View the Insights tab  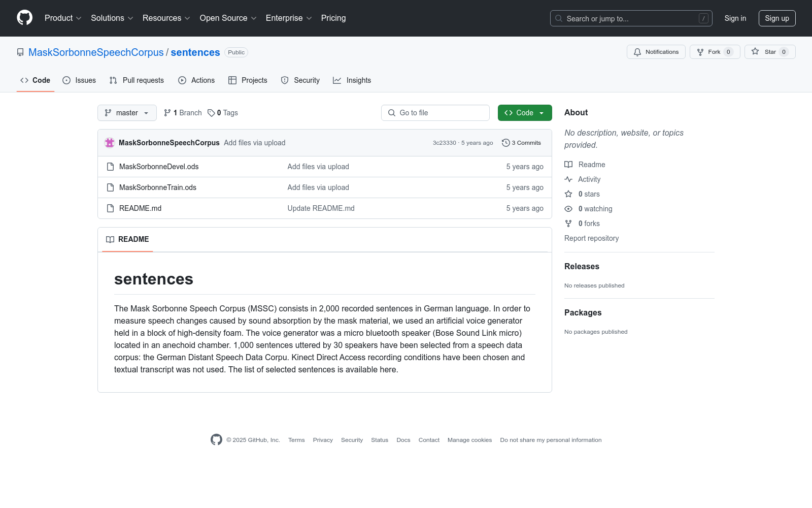tap(352, 80)
